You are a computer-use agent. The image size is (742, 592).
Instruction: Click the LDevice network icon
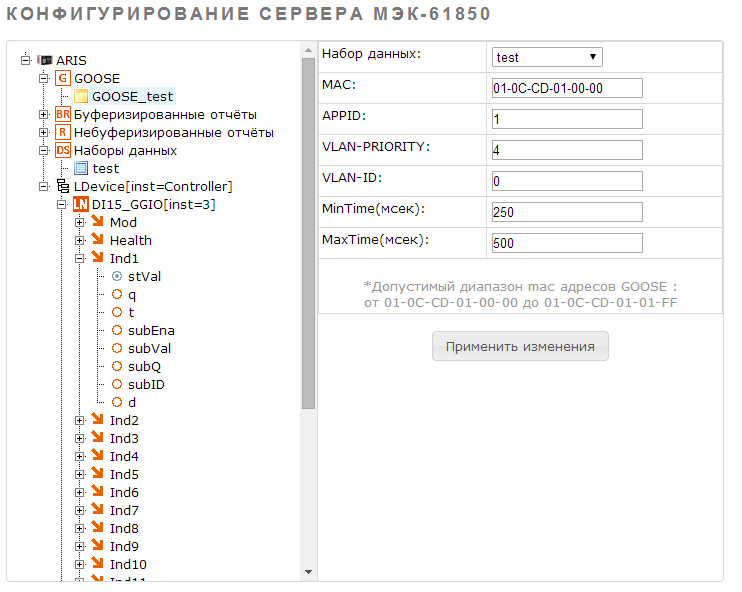63,187
